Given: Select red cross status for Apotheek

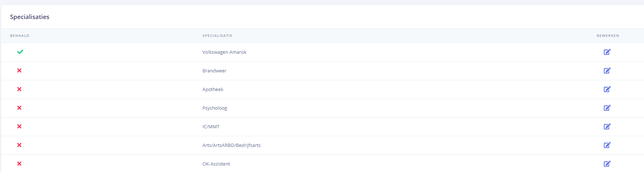Looking at the screenshot, I should [19, 89].
